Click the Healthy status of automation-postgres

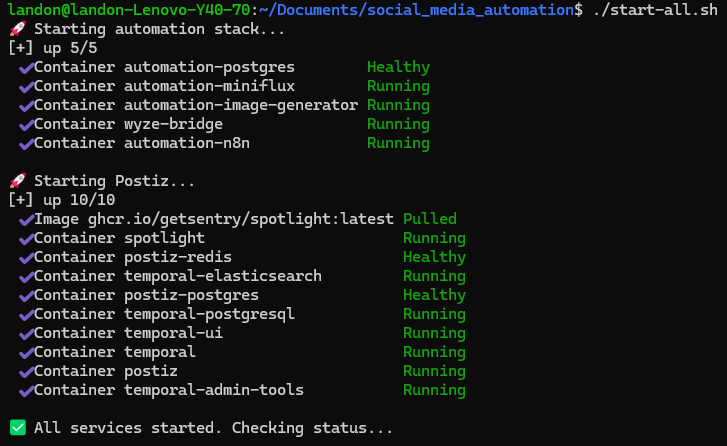(x=398, y=68)
